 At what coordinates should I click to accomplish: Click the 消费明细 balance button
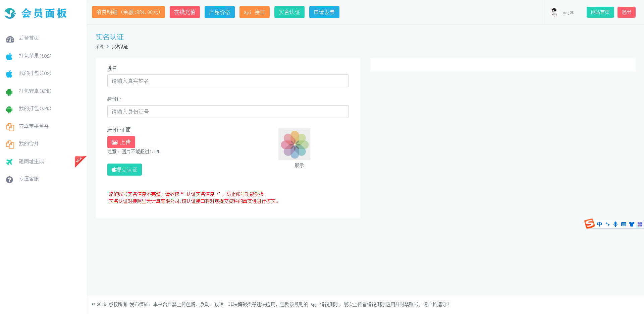[128, 12]
